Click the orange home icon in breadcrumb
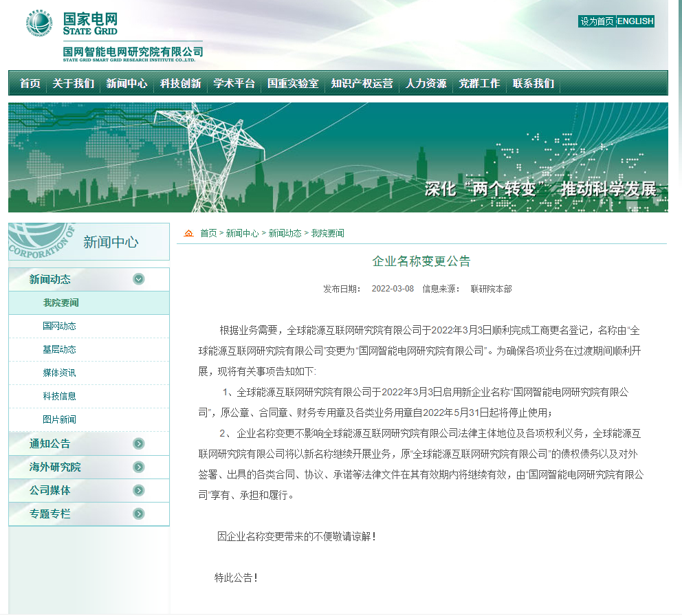This screenshot has width=682, height=616. pos(188,233)
